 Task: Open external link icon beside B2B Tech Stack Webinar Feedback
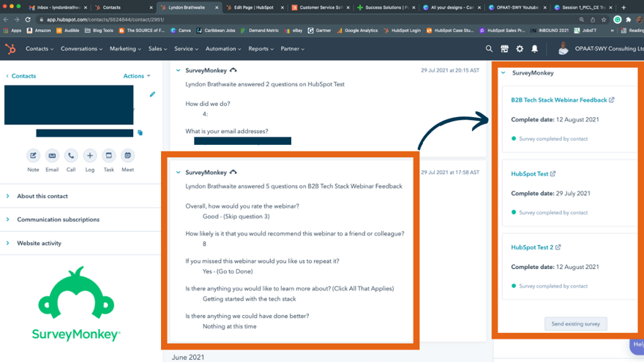pos(612,99)
